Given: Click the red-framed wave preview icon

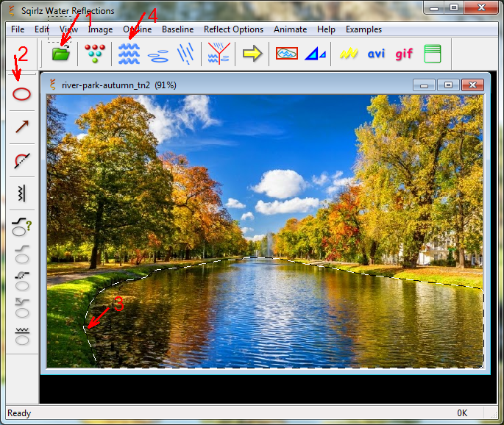Looking at the screenshot, I should (x=287, y=54).
